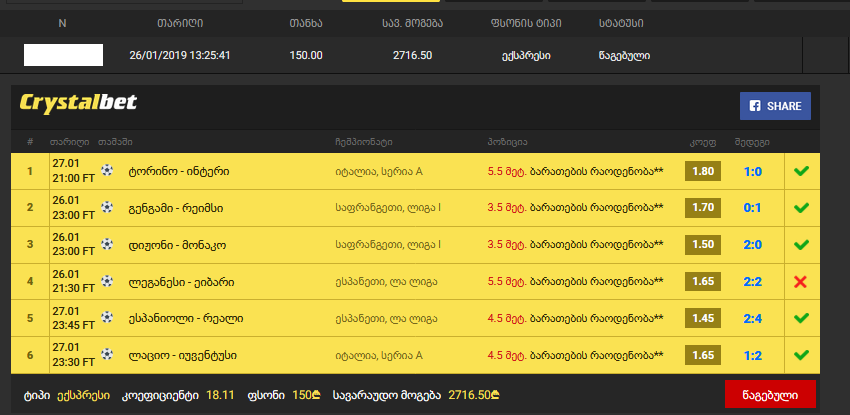The width and height of the screenshot is (850, 415).
Task: Click the 27.01 21:00 FT date cell
Action: tap(73, 171)
